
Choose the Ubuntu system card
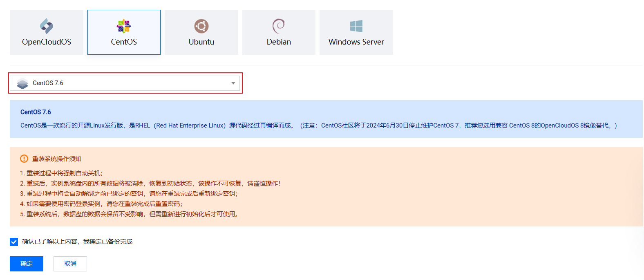201,32
